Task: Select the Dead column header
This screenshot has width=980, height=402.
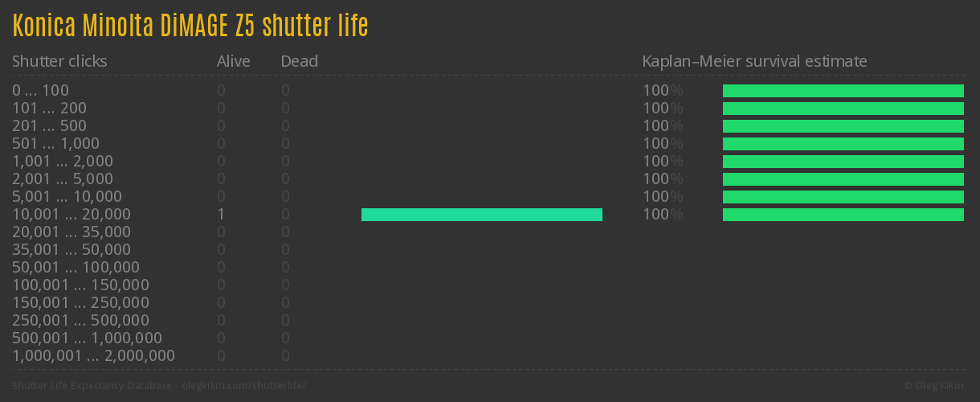Action: [x=299, y=62]
